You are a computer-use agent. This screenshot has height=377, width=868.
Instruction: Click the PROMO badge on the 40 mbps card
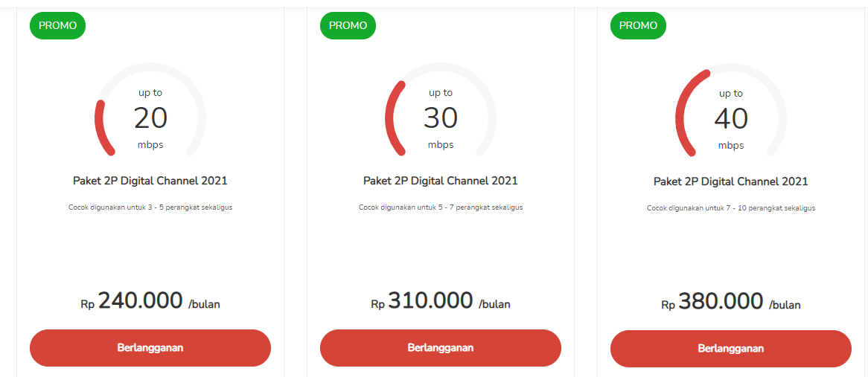click(638, 25)
